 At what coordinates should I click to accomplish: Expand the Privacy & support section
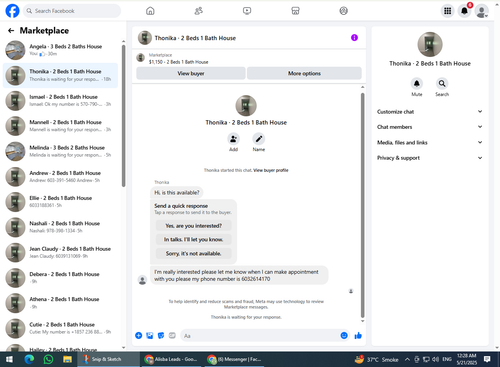pyautogui.click(x=430, y=158)
